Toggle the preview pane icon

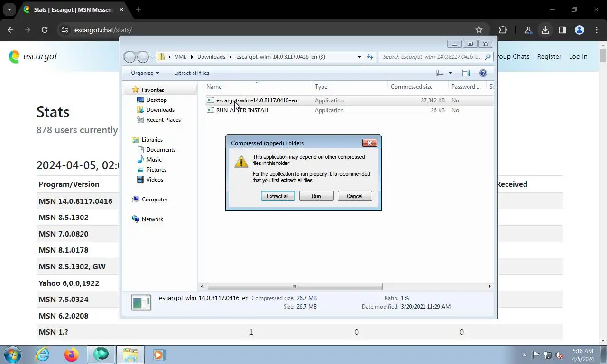pyautogui.click(x=466, y=73)
